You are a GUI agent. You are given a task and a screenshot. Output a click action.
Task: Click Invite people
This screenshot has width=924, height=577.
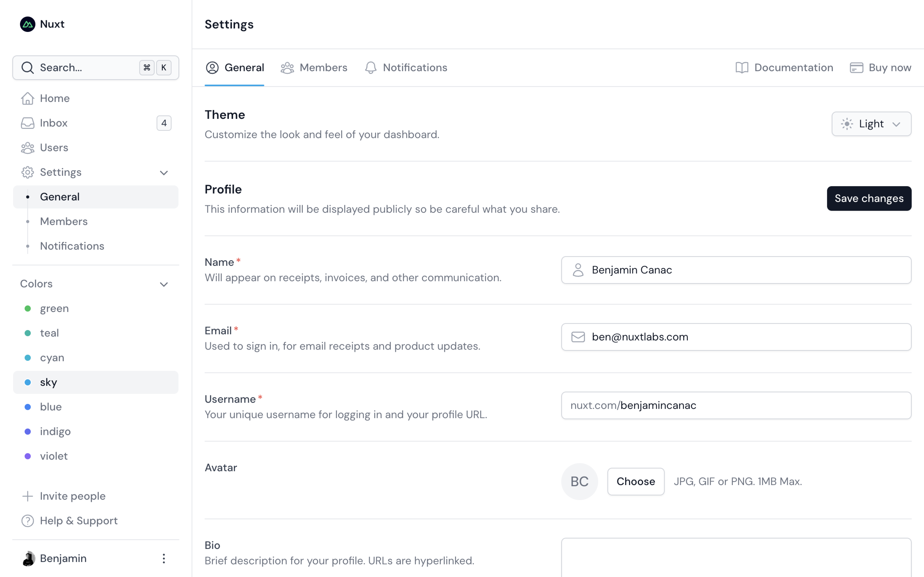[x=73, y=496]
